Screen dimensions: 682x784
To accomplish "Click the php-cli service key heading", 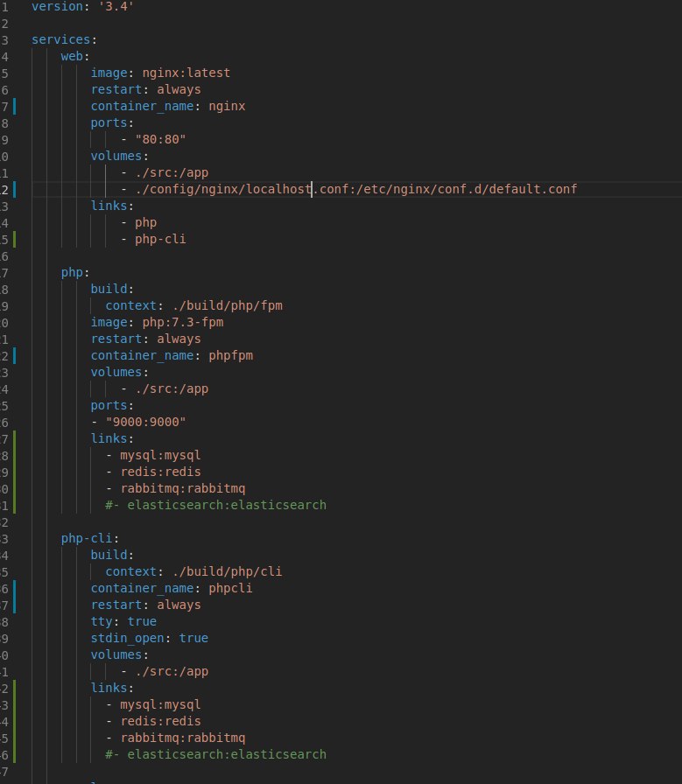I will (87, 538).
